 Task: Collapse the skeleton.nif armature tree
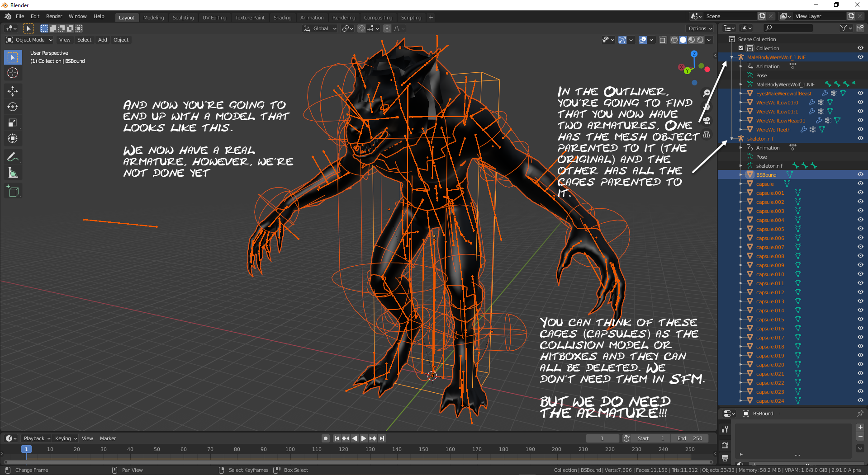pos(732,139)
